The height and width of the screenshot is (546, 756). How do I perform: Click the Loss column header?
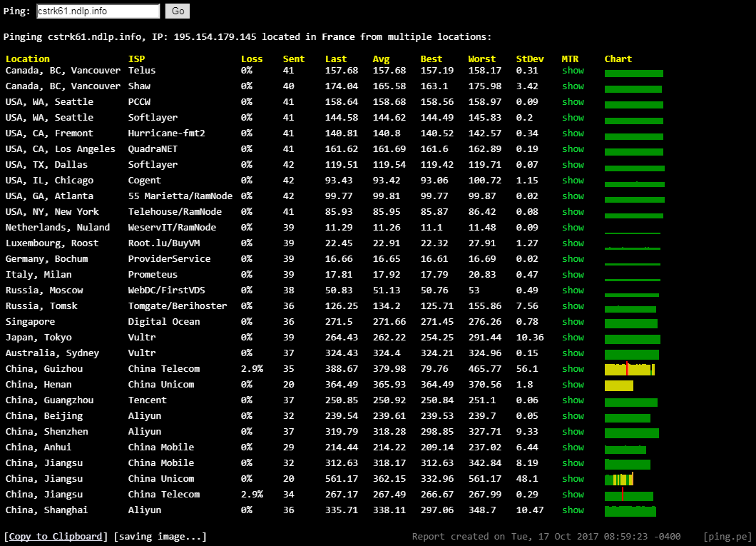click(x=252, y=59)
